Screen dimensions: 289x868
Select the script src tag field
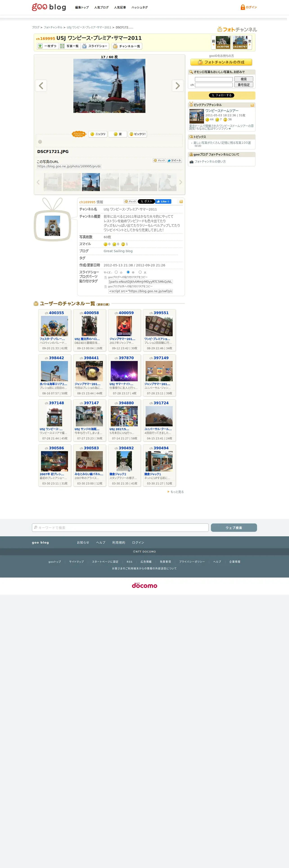coord(141,291)
